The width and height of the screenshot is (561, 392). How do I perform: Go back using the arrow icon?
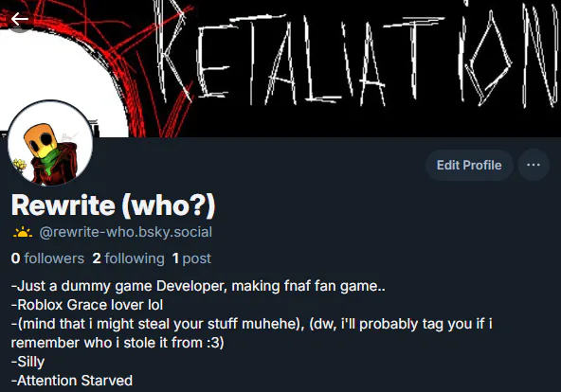(19, 19)
